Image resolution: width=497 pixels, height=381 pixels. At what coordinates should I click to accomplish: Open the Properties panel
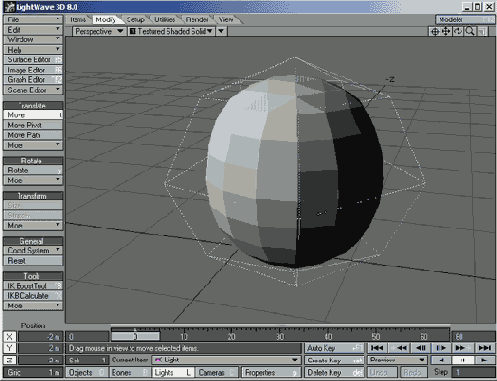pyautogui.click(x=271, y=372)
